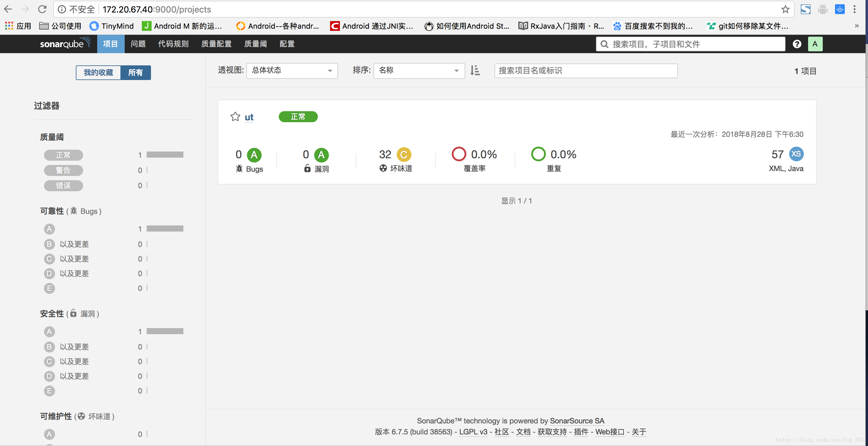Open SonarSource SA footer link
This screenshot has height=446, width=868.
pyautogui.click(x=577, y=421)
